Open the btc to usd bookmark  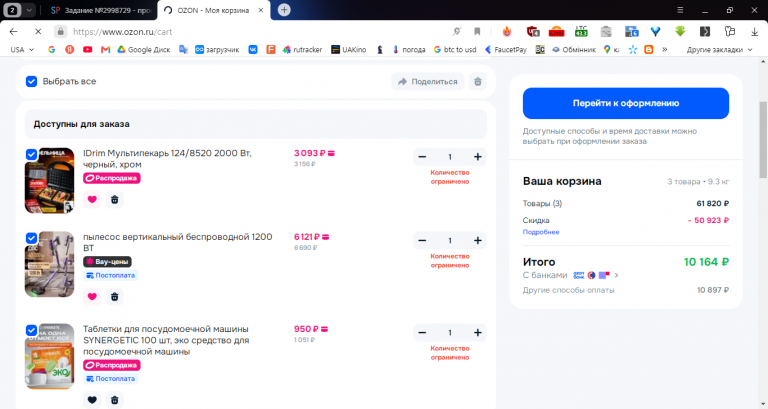455,49
